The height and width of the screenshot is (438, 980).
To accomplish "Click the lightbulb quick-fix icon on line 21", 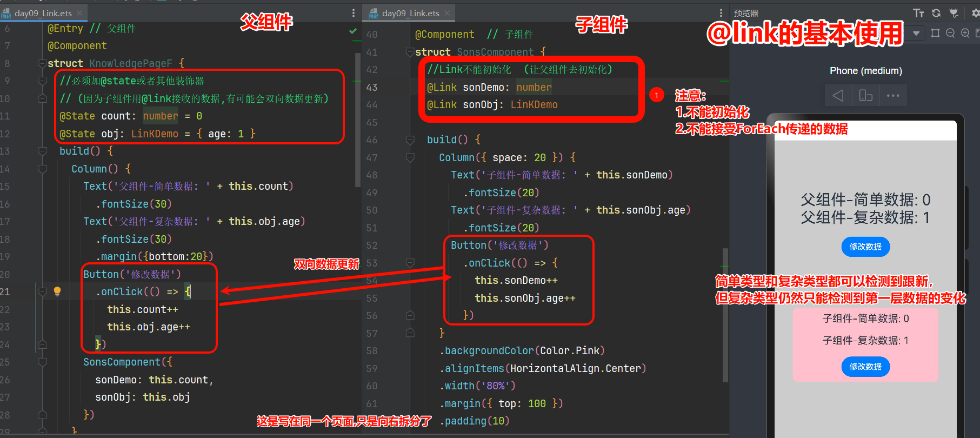I will tap(57, 291).
